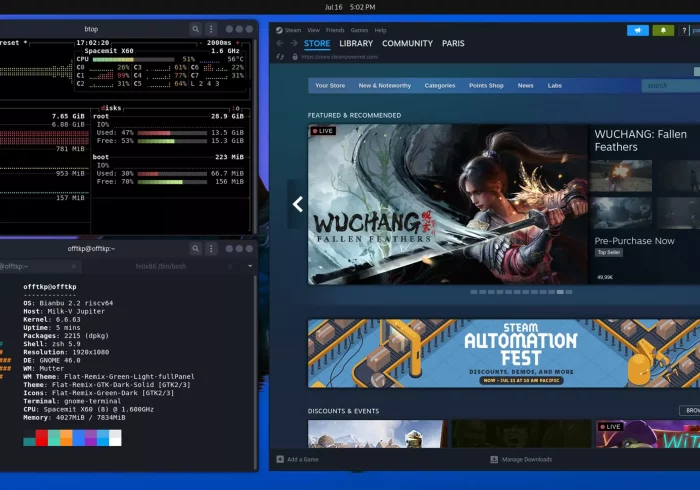The image size is (700, 490).
Task: Click the lock icon beside the store URL
Action: (x=295, y=57)
